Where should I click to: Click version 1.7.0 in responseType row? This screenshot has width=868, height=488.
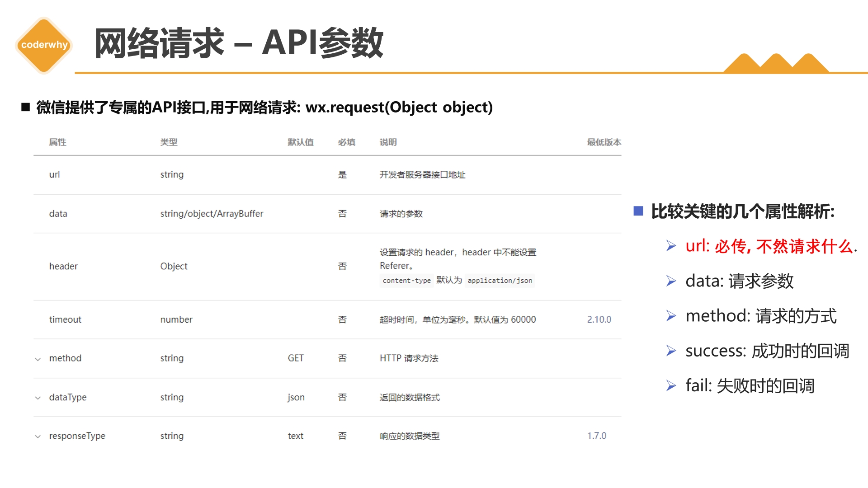pyautogui.click(x=597, y=436)
